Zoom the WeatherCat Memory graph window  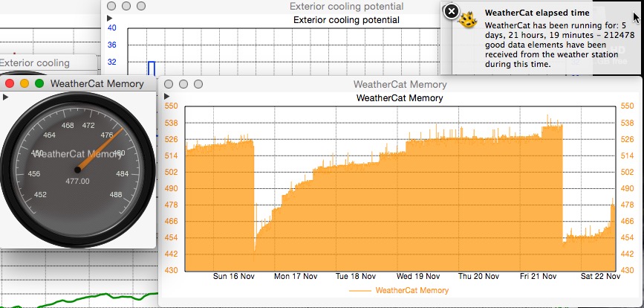[198, 84]
